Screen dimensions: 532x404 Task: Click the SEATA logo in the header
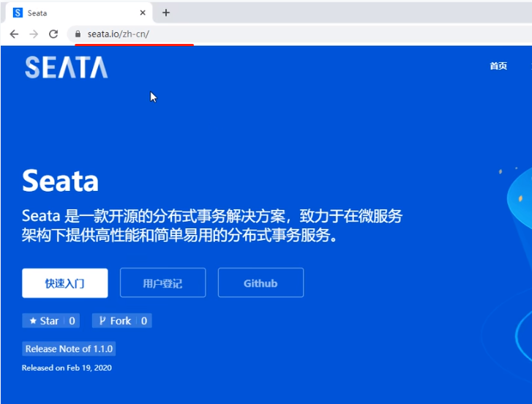tap(67, 67)
